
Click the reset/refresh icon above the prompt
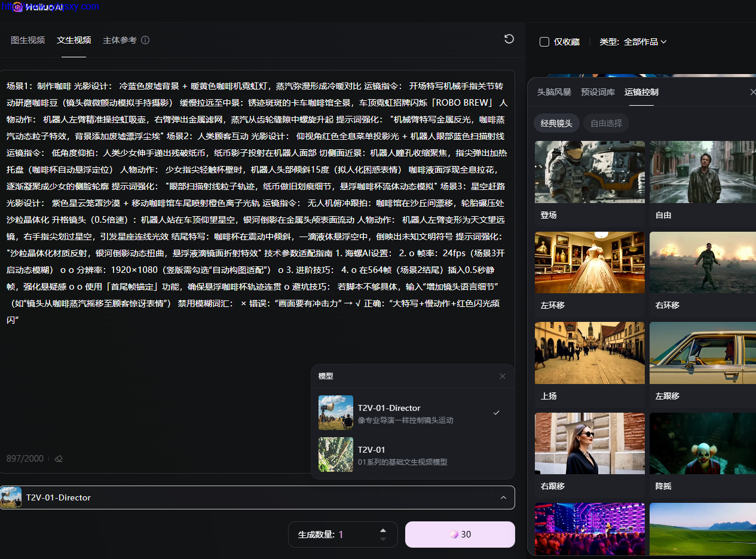[x=509, y=39]
